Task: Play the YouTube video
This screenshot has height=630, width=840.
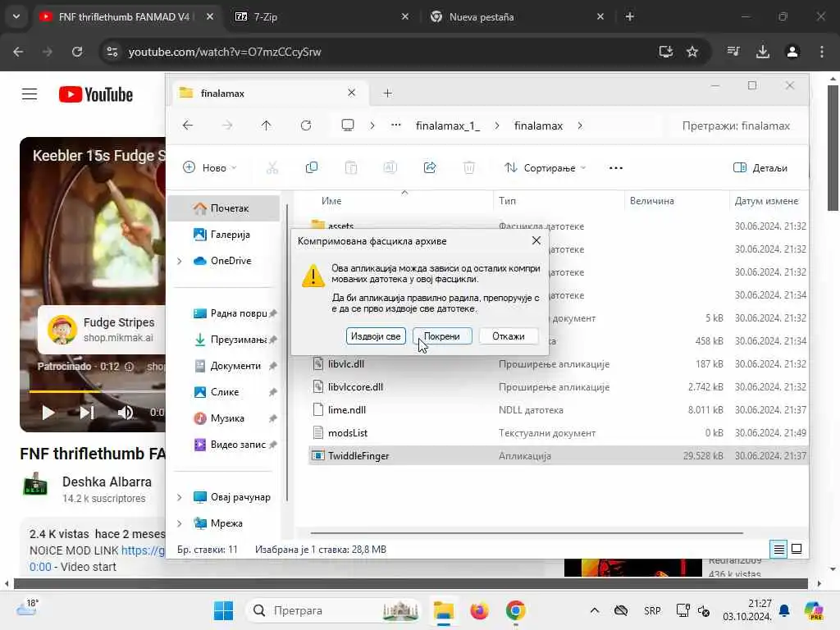Action: [x=48, y=413]
